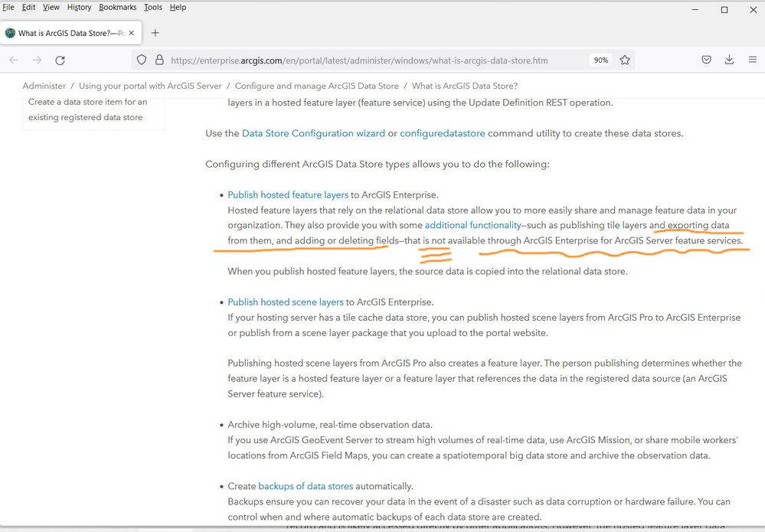Close the 'What is ArcGIS Data Store?' tab
765x532 pixels.
point(131,33)
